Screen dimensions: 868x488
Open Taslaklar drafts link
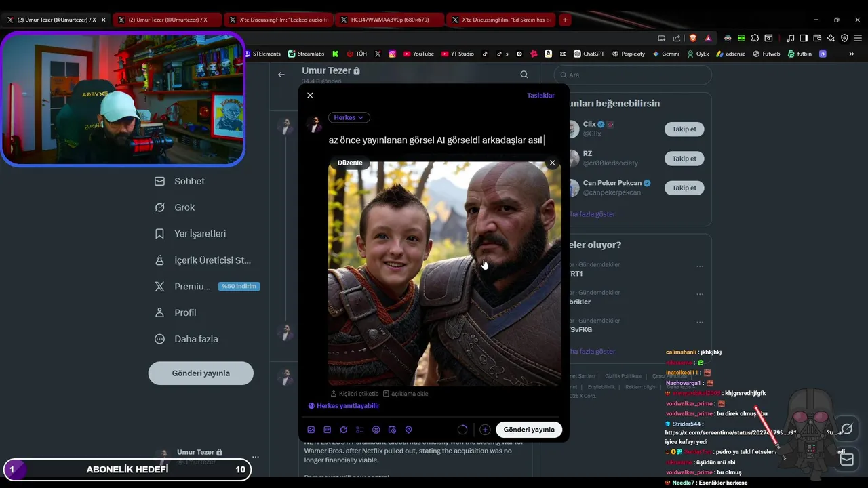[540, 96]
